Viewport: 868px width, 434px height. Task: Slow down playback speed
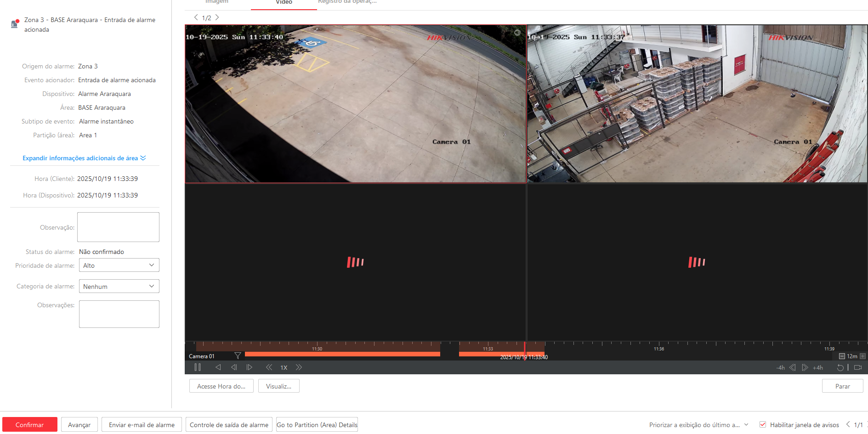tap(269, 367)
